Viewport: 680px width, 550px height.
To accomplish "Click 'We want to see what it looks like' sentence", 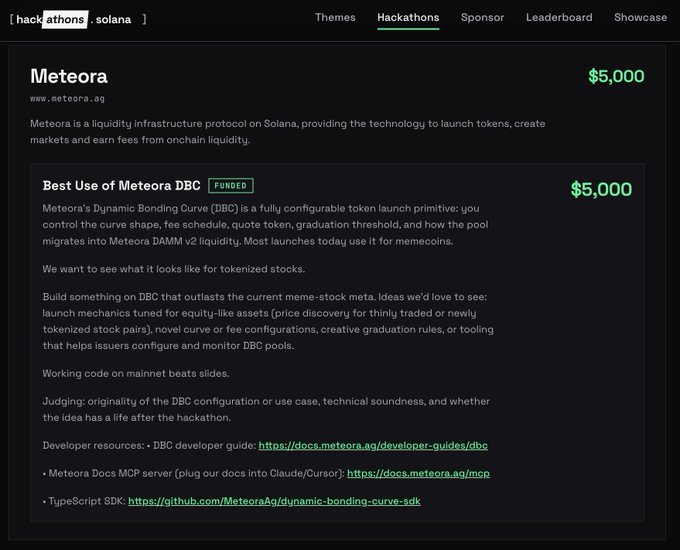I will (x=173, y=269).
